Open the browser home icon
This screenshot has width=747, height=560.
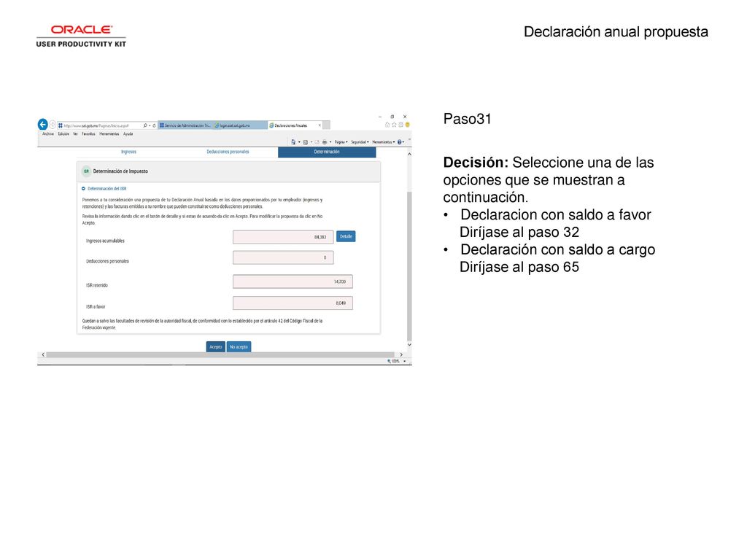(x=387, y=125)
